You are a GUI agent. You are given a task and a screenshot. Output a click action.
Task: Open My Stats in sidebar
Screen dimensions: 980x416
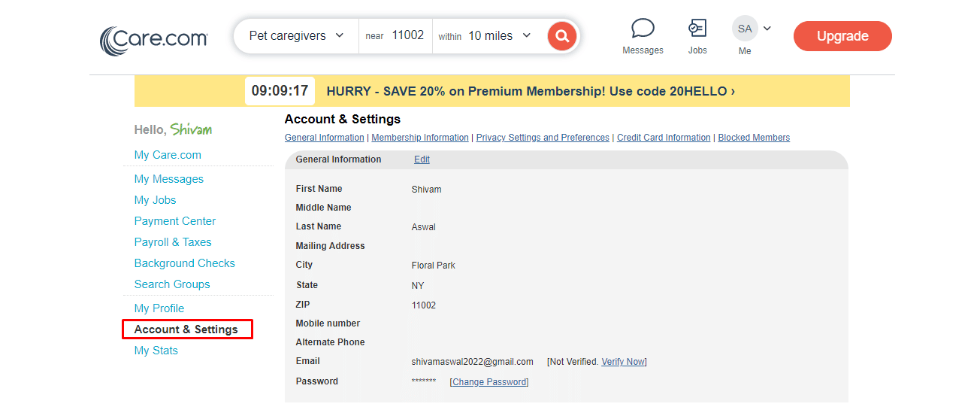tap(156, 351)
